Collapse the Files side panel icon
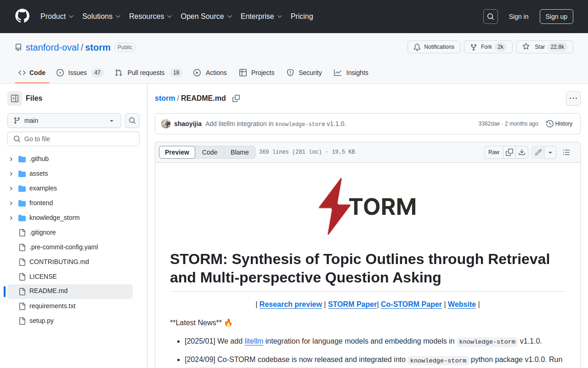The image size is (588, 368). pyautogui.click(x=15, y=98)
